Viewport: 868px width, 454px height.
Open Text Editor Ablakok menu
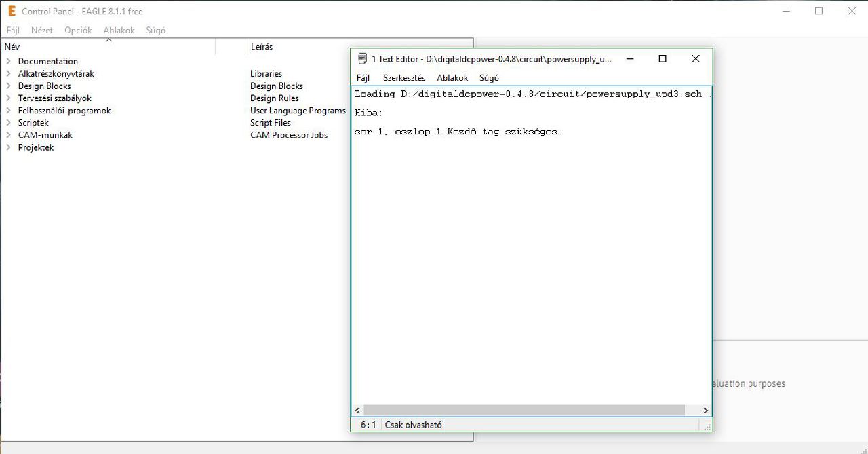click(452, 78)
